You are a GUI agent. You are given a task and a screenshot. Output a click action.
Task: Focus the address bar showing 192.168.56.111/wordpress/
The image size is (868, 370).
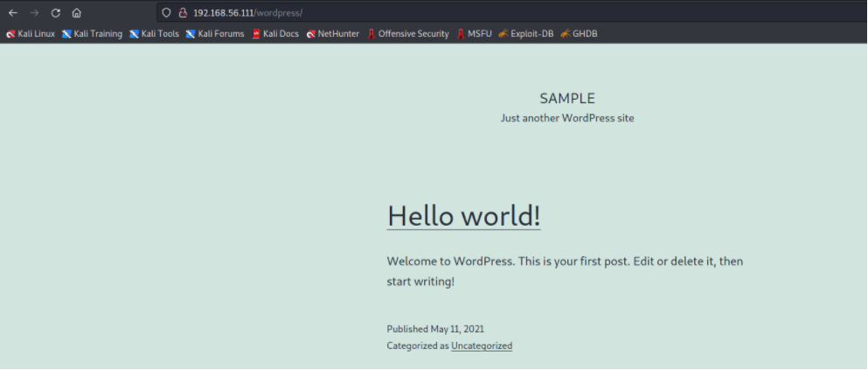tap(512, 13)
